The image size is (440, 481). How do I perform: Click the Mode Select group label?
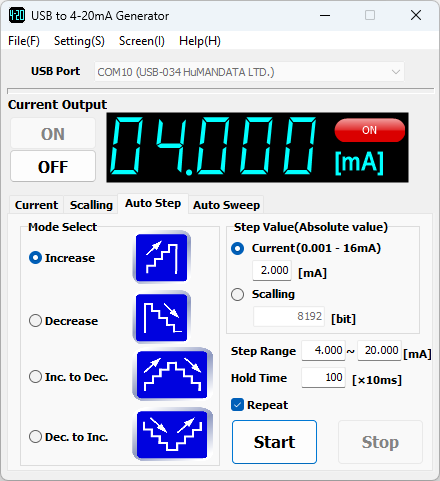63,227
